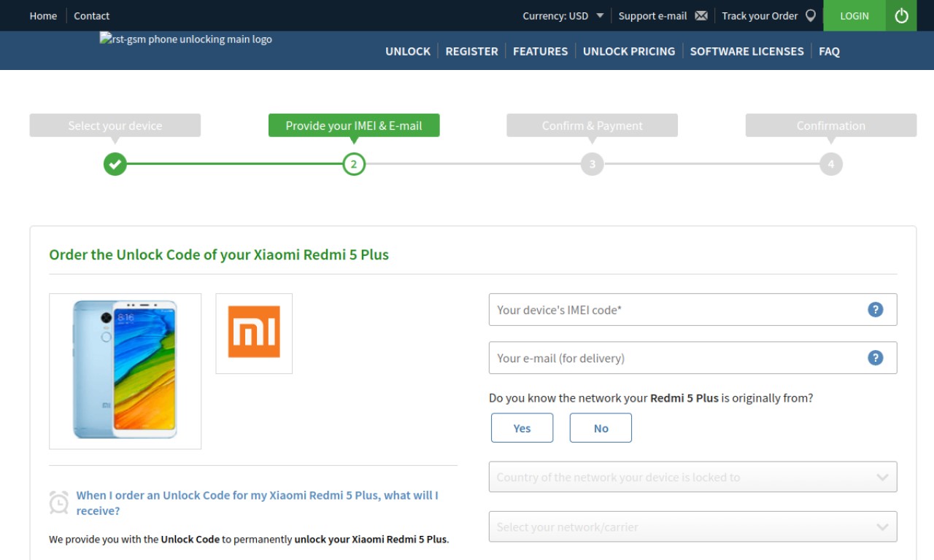Click the step 2 circle indicator

(x=354, y=164)
